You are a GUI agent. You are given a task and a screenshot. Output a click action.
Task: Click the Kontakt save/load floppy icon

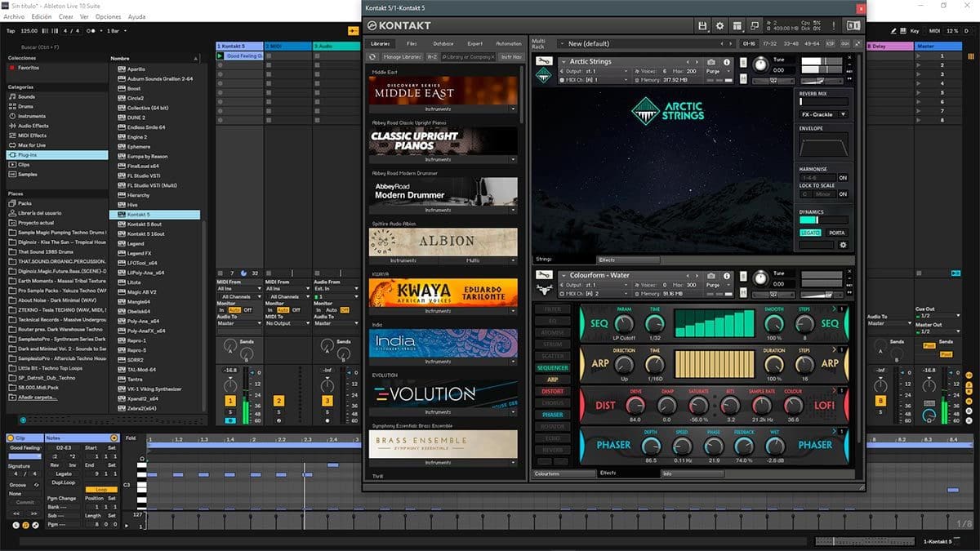click(702, 26)
